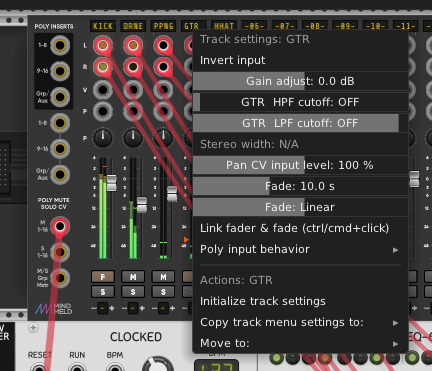The width and height of the screenshot is (432, 371).
Task: Click the PPNG track label display
Action: point(163,26)
